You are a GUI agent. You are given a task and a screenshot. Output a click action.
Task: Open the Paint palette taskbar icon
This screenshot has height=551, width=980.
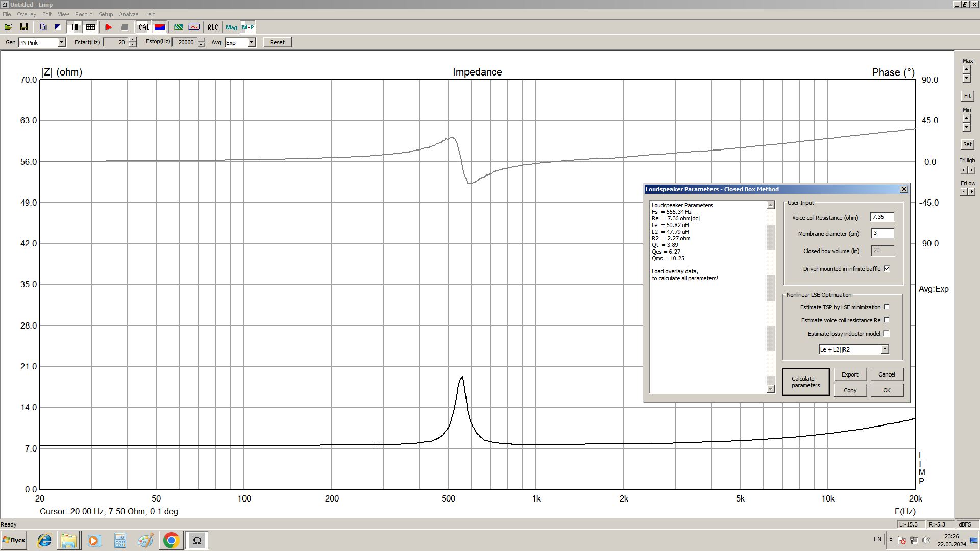pyautogui.click(x=145, y=540)
